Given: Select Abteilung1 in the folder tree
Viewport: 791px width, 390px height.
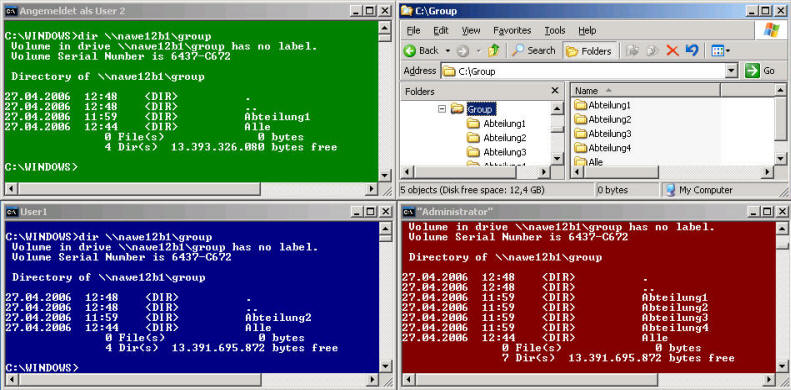Looking at the screenshot, I should [x=504, y=124].
